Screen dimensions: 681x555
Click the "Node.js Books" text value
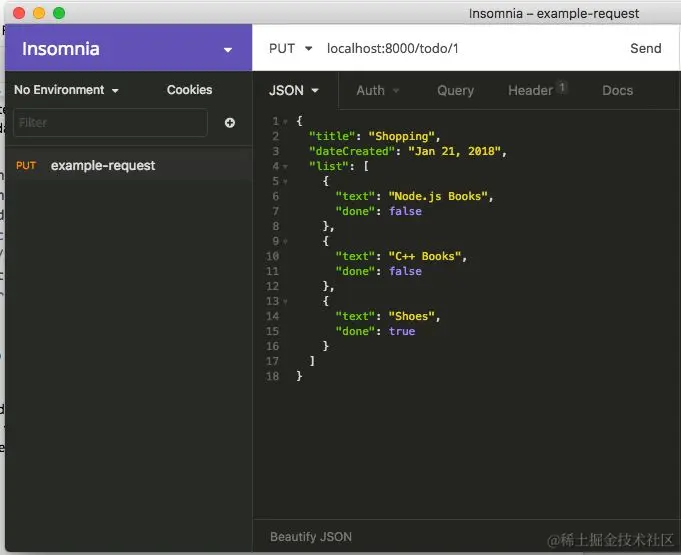pyautogui.click(x=438, y=196)
